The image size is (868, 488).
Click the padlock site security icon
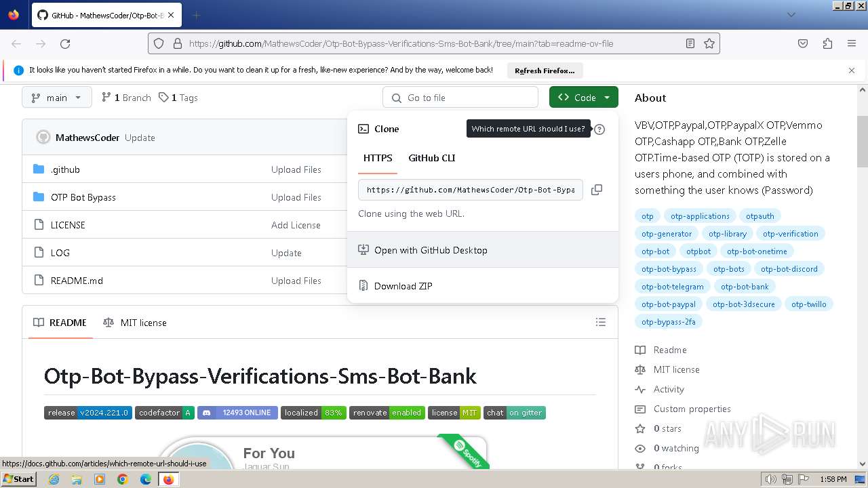click(178, 43)
